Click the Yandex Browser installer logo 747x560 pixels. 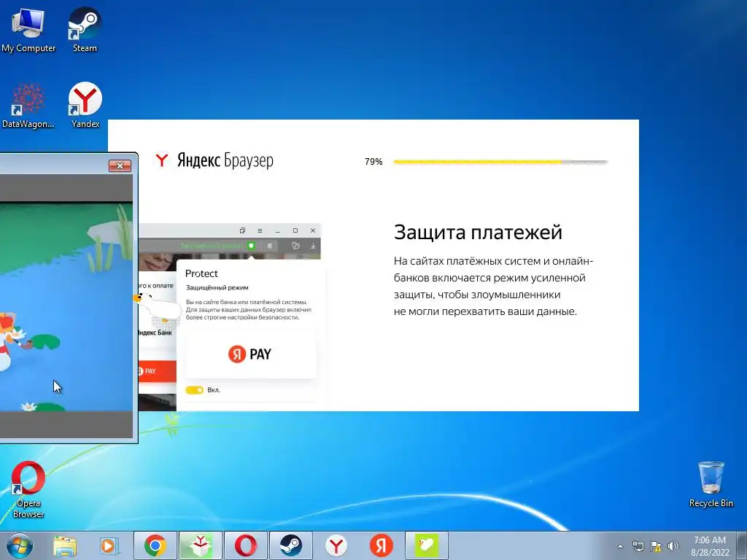point(214,160)
